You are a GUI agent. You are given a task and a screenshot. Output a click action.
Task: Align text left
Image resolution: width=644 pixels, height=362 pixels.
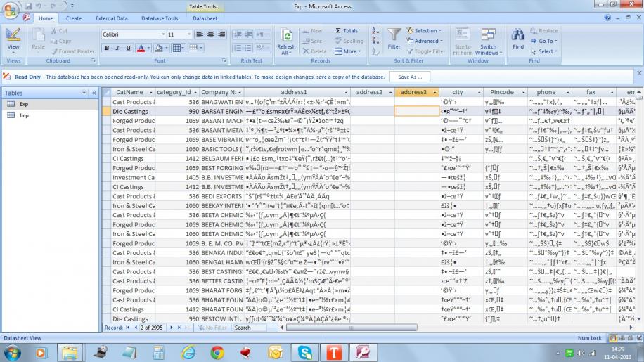200,34
